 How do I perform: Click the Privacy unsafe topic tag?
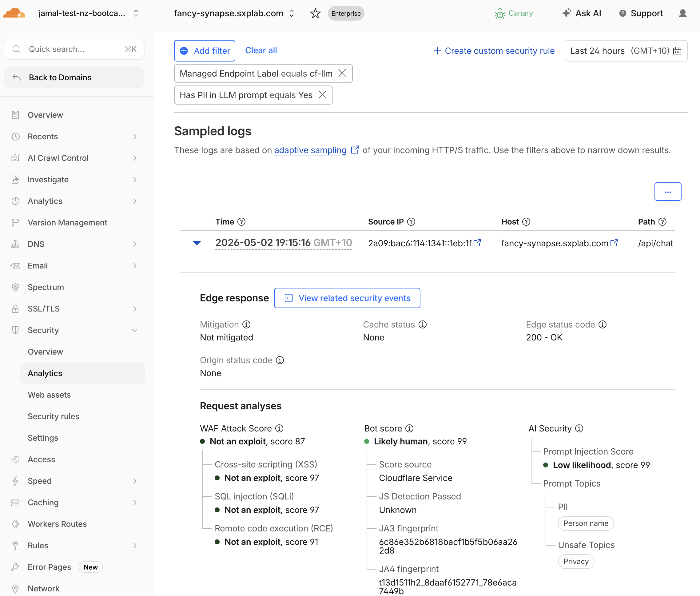point(576,562)
